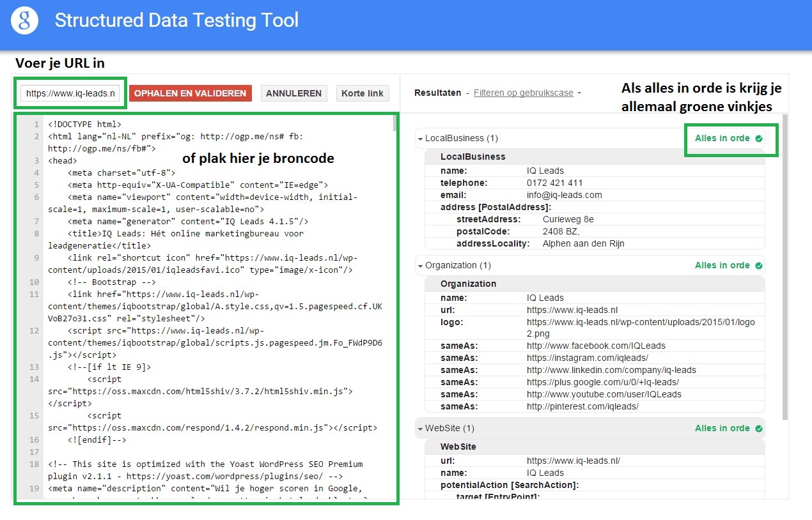Click the sameAs Instagram URL value
The height and width of the screenshot is (520, 812).
tap(588, 358)
